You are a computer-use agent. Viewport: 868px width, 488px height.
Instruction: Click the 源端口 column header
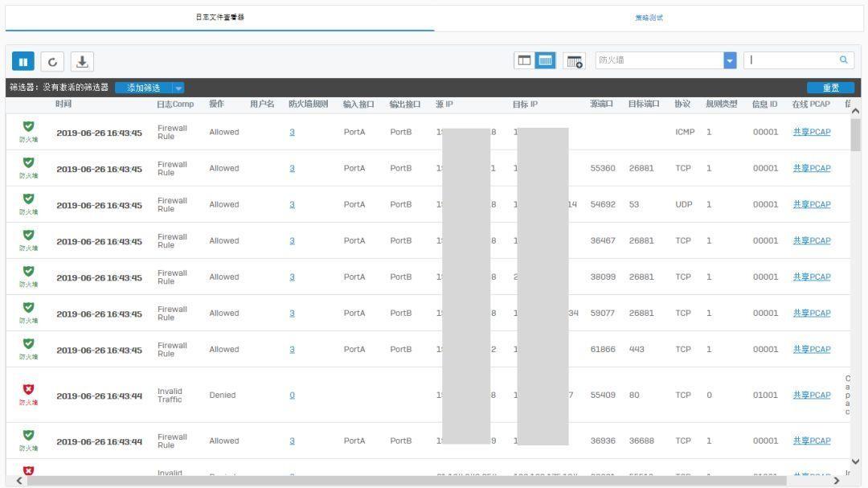coord(601,104)
